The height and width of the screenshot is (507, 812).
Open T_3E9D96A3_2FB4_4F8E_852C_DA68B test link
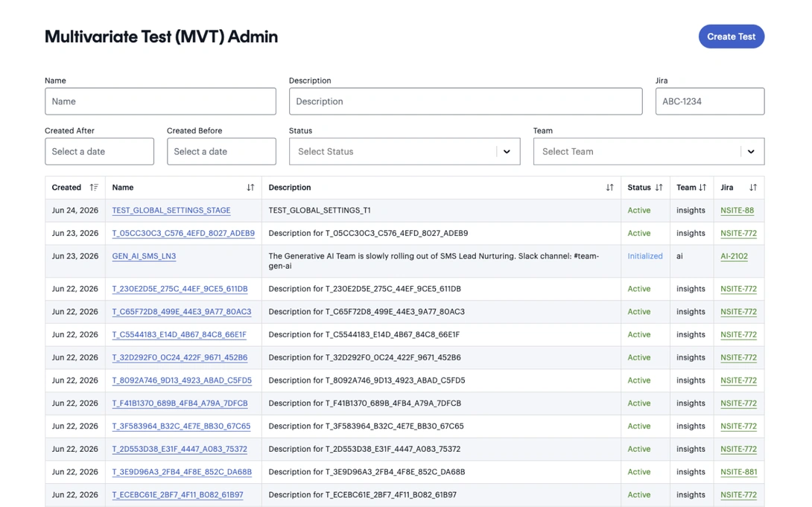pos(182,472)
